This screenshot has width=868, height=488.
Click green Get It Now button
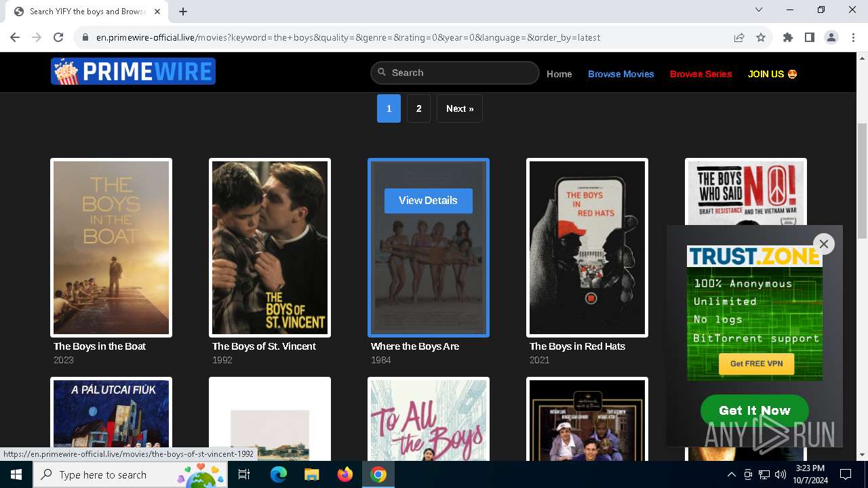tap(755, 410)
